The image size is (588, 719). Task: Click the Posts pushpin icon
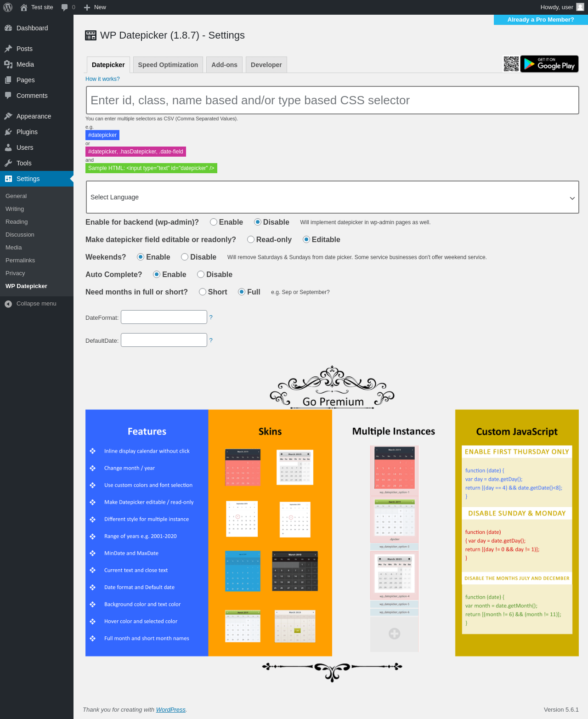click(8, 49)
